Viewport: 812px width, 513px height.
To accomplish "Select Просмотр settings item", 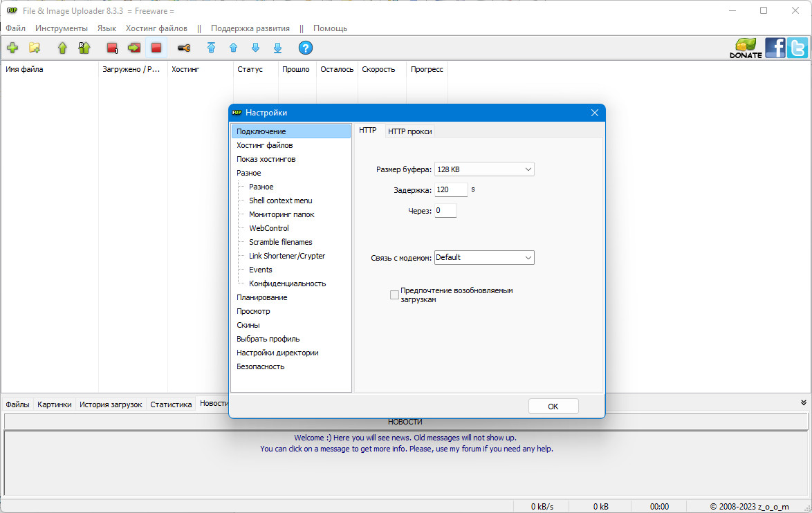I will point(253,311).
